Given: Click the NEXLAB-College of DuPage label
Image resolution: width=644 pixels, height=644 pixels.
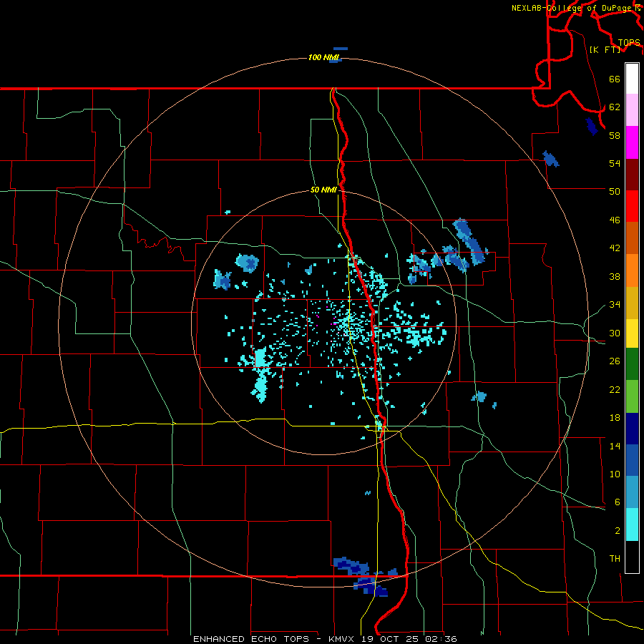Looking at the screenshot, I should click(x=570, y=8).
